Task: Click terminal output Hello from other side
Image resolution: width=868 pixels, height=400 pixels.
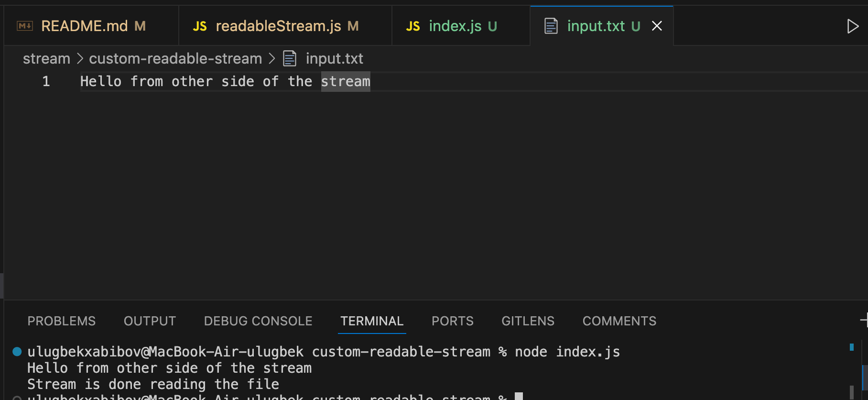Action: coord(169,368)
